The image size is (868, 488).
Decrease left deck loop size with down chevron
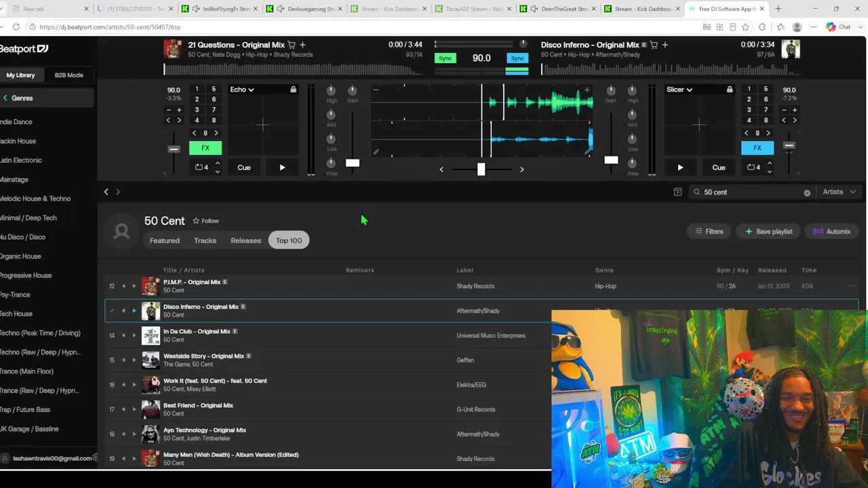(218, 171)
